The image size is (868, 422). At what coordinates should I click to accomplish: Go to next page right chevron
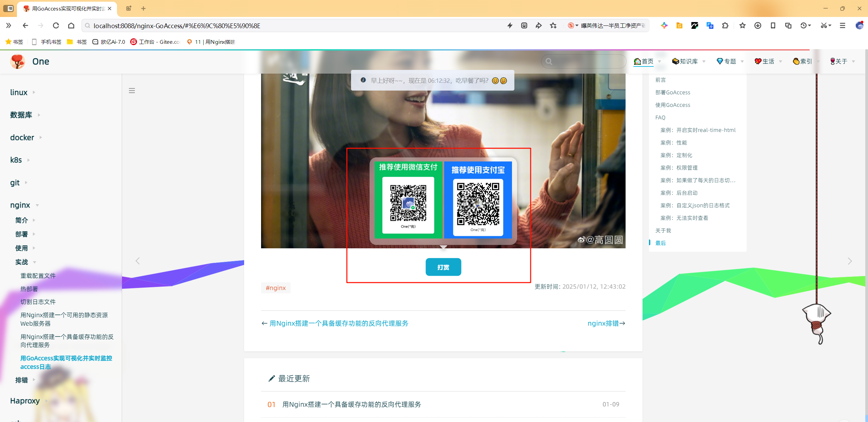coord(850,261)
